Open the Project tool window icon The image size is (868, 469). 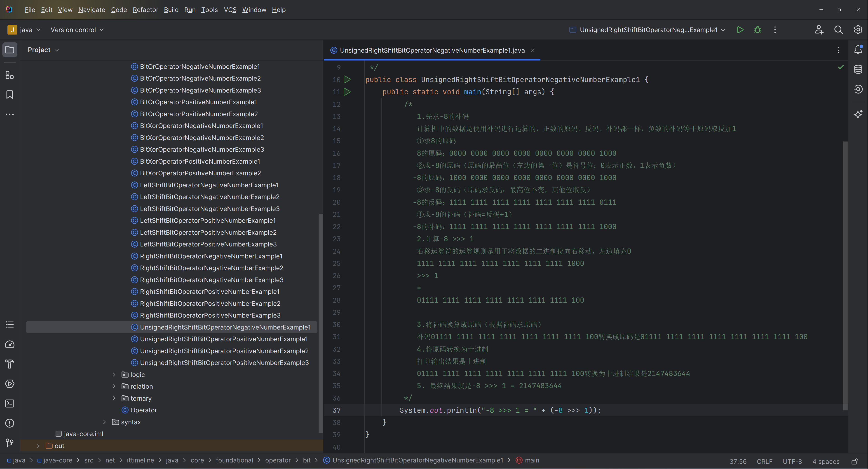10,50
